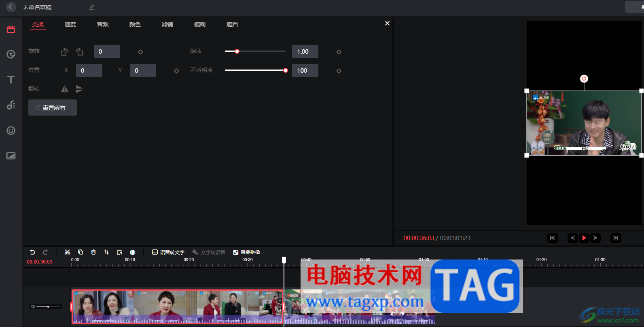Play the preview
The height and width of the screenshot is (327, 644).
click(584, 238)
